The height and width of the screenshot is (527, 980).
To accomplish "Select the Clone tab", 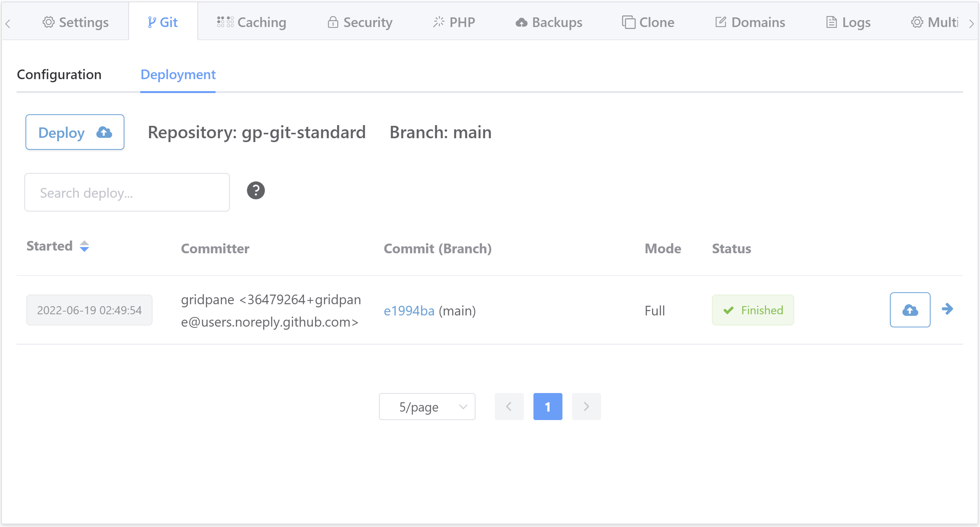I will tap(648, 22).
